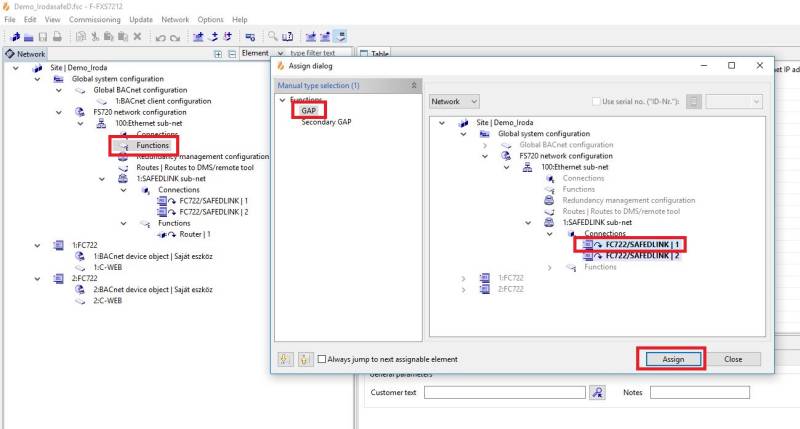Viewport: 800px width, 429px height.
Task: Click the Save icon in the toolbar
Action: [41, 37]
